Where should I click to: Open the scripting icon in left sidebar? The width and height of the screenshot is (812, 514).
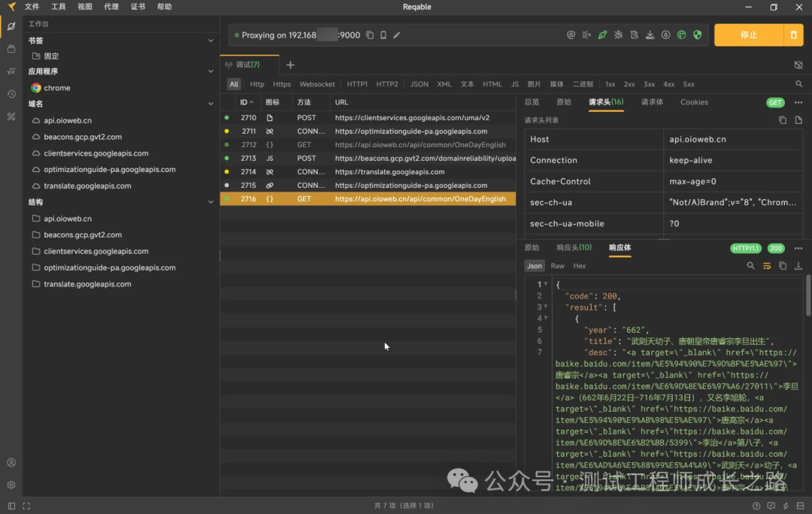click(11, 71)
